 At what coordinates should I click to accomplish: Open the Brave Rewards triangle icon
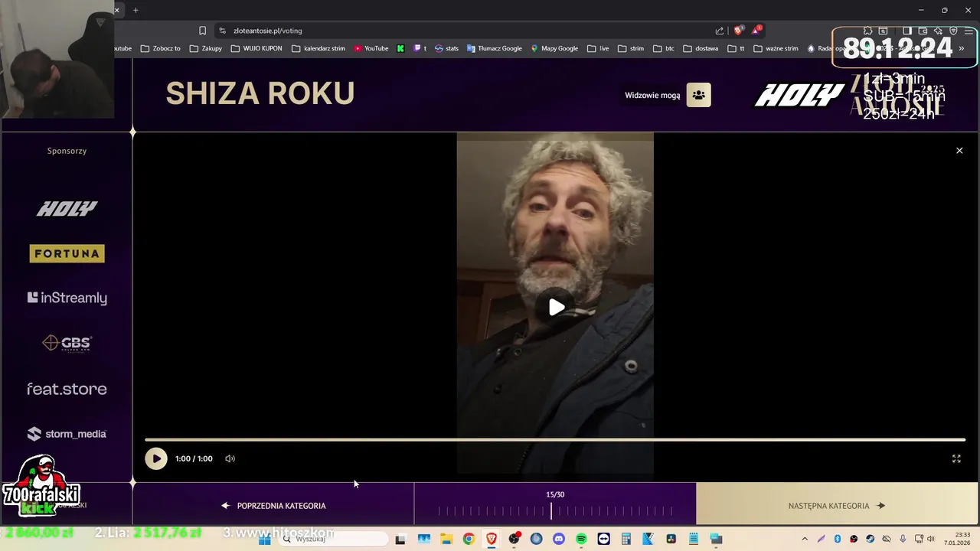[x=756, y=31]
